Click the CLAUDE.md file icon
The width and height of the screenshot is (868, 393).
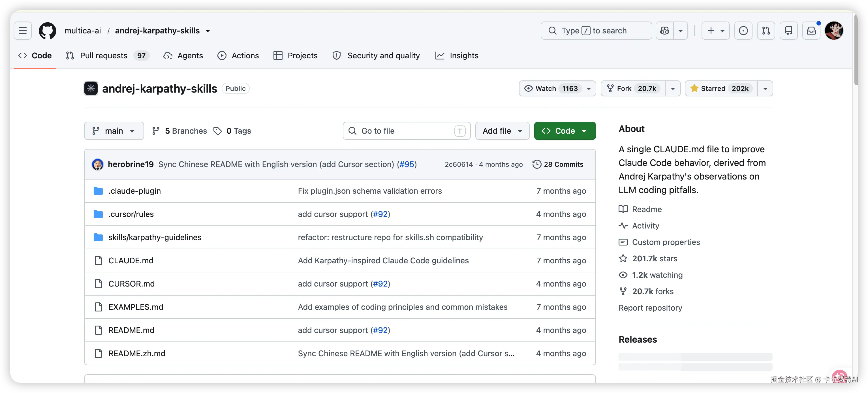(x=99, y=260)
